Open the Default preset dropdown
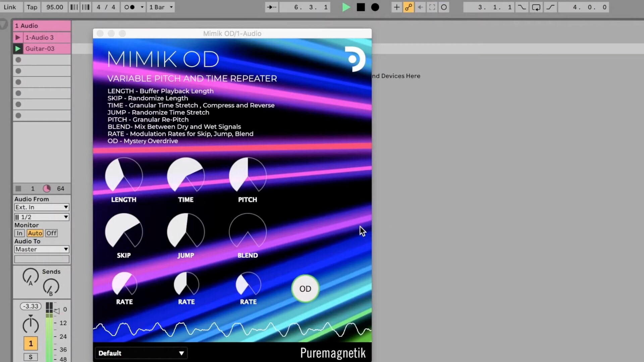 141,353
